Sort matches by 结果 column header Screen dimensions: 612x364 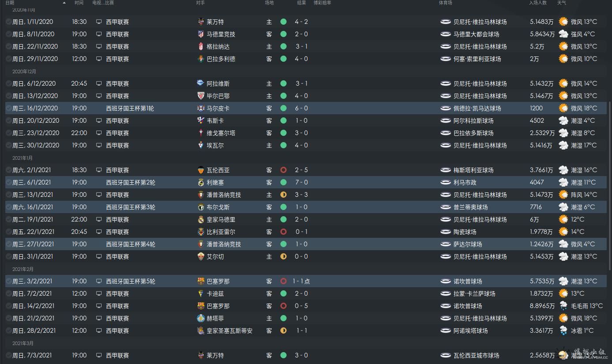pos(302,3)
